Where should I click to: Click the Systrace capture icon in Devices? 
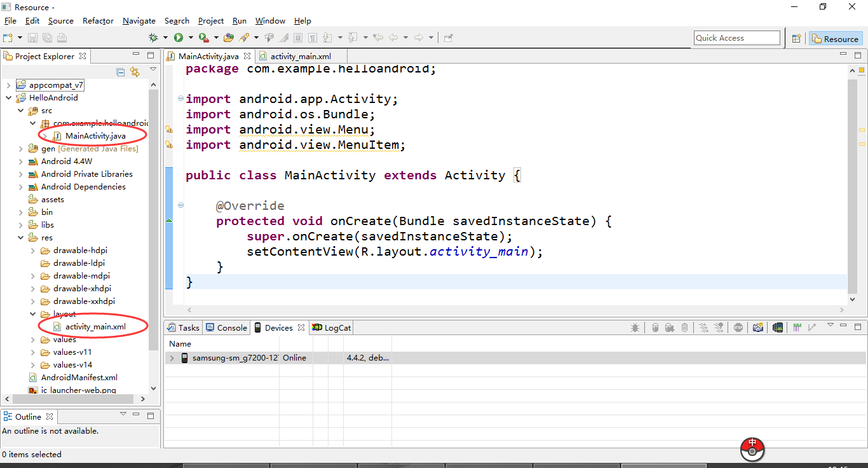pyautogui.click(x=797, y=327)
